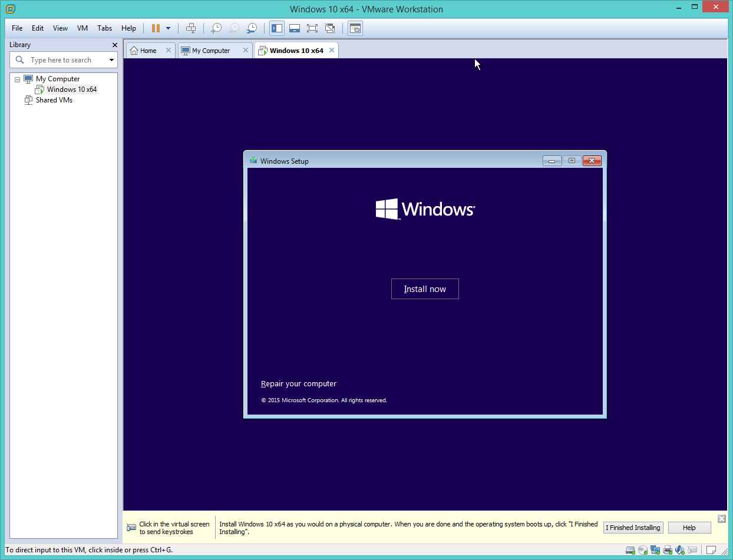Close the My Computer tab

pos(245,51)
